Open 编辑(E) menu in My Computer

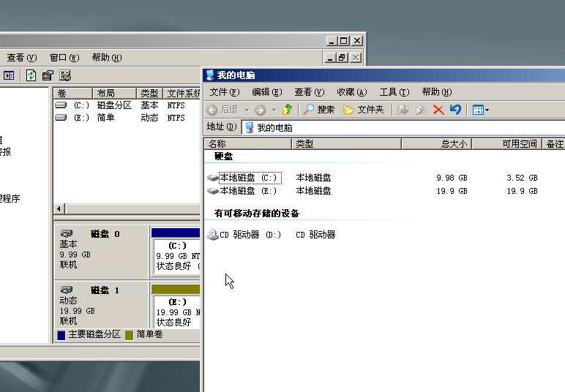click(267, 92)
